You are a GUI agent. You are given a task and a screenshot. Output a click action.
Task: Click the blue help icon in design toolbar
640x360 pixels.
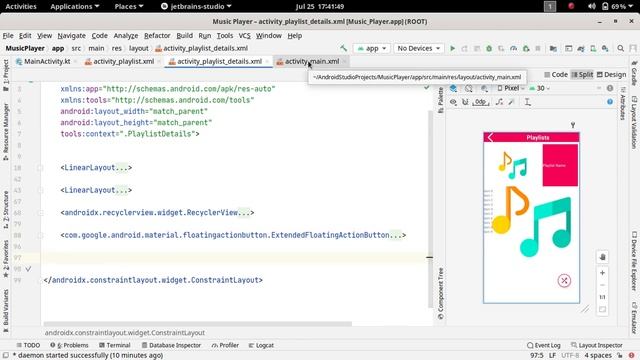coord(610,102)
